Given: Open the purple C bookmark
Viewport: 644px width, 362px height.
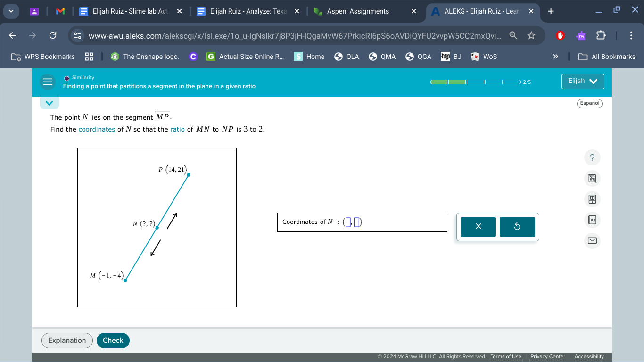Looking at the screenshot, I should click(193, 57).
